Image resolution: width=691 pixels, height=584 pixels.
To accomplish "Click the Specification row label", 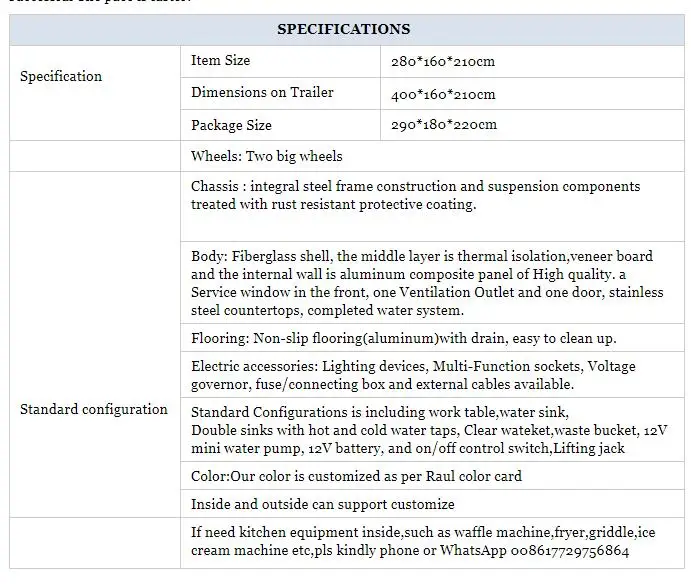I will [x=61, y=76].
